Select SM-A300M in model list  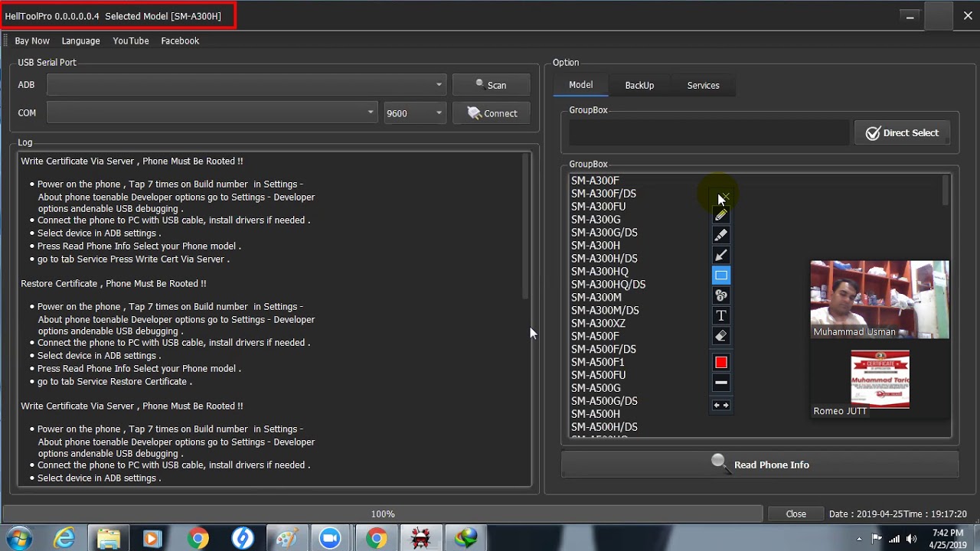(596, 297)
